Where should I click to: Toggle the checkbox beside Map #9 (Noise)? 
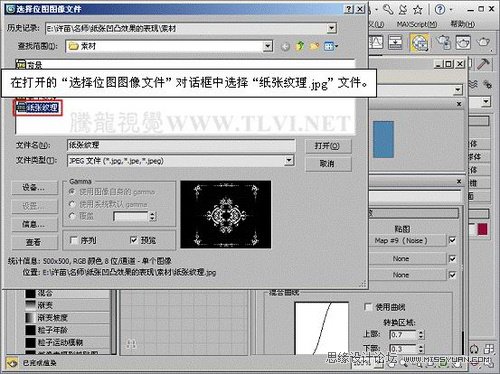pyautogui.click(x=452, y=240)
